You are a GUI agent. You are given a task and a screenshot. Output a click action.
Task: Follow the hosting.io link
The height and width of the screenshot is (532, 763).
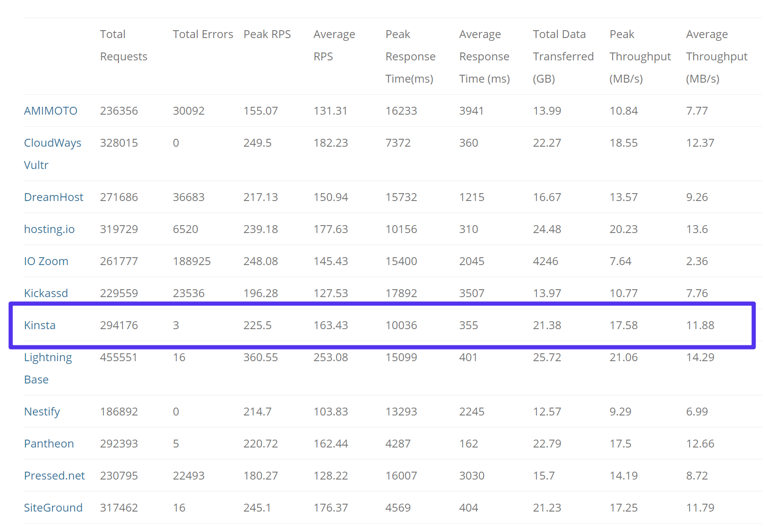(x=49, y=229)
